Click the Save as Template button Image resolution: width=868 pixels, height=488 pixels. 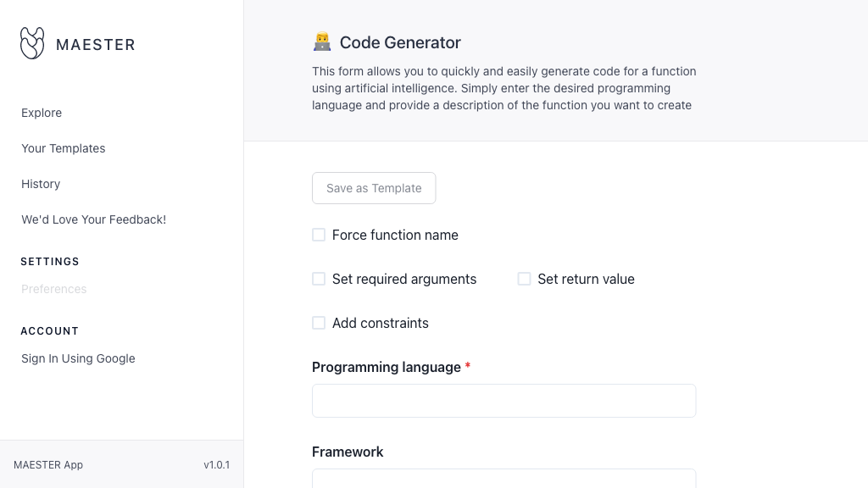[374, 188]
